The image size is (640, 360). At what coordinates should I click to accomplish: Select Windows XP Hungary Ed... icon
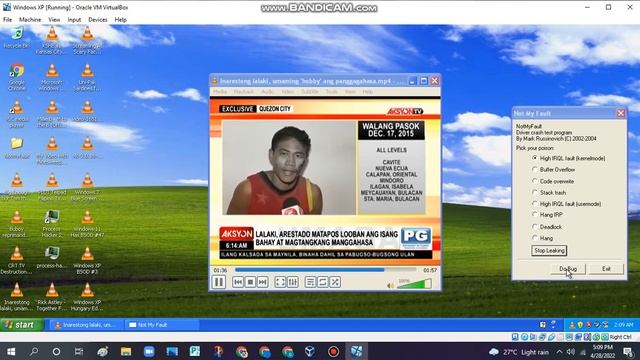pos(87,297)
